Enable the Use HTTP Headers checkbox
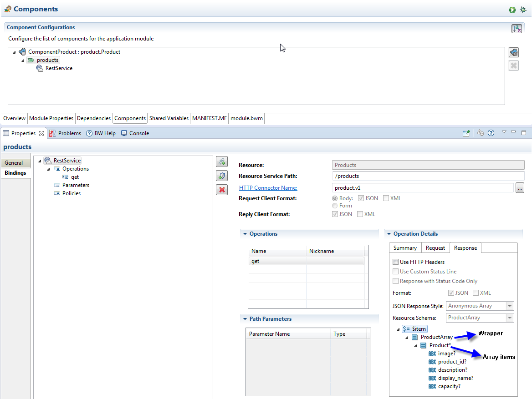This screenshot has height=399, width=532. pos(395,262)
